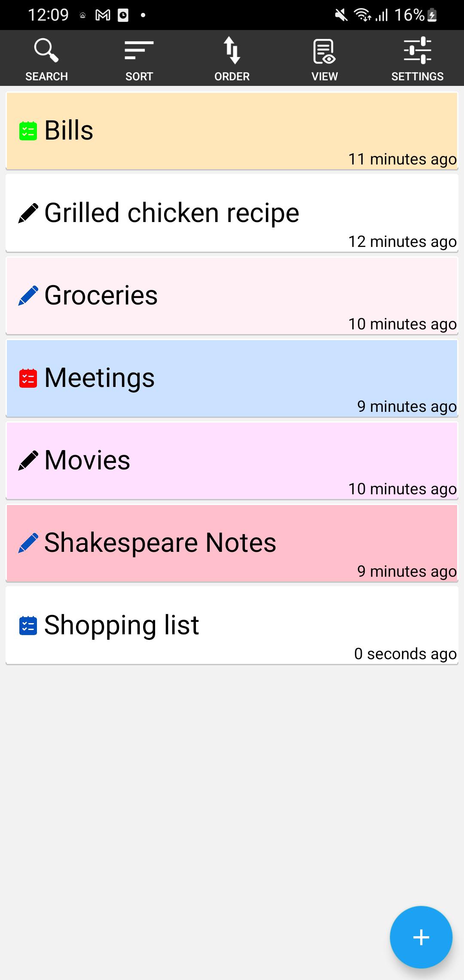Tap the black pencil icon beside Movies
The width and height of the screenshot is (464, 980).
tap(28, 461)
